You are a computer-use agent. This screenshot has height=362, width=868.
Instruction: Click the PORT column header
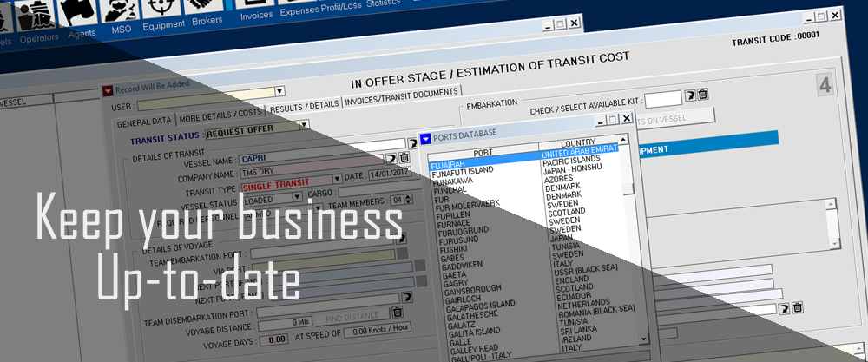(483, 153)
